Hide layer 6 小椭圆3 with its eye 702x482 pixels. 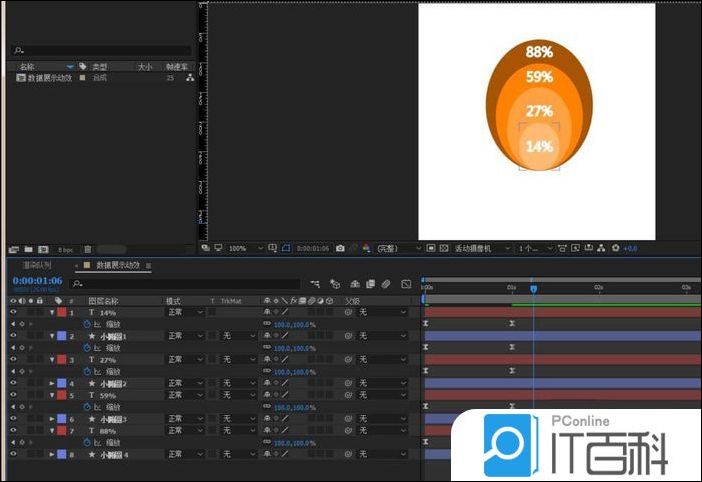[13, 418]
